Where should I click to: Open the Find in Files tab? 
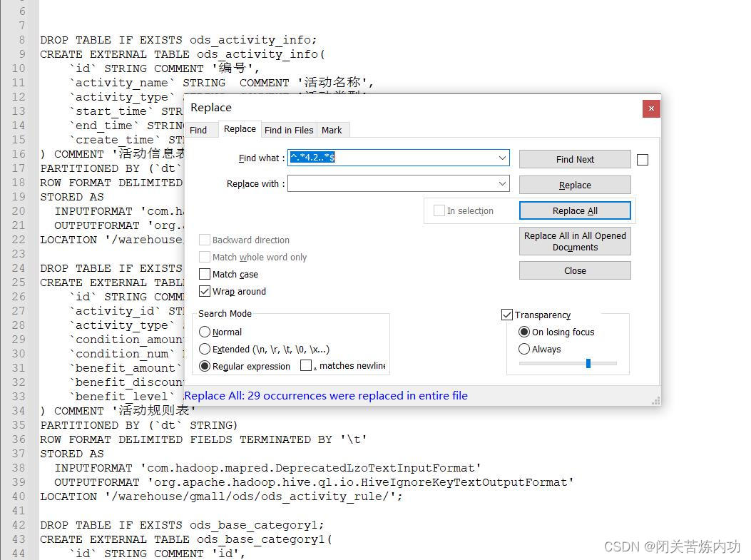click(x=289, y=130)
